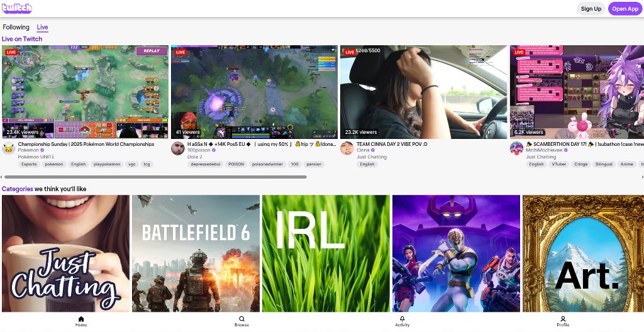Open the 100poison stream title starting 'H aSSa N'
Screen dimensions: 644x332
pyautogui.click(x=262, y=144)
